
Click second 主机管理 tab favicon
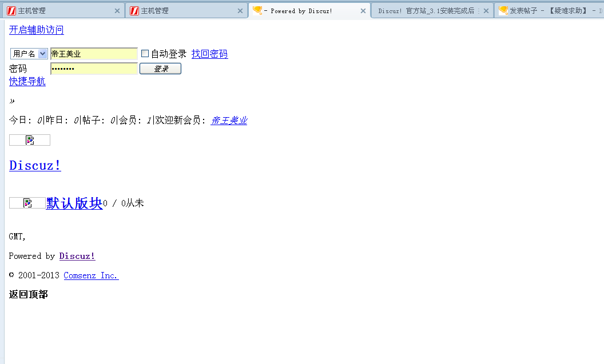coord(134,11)
